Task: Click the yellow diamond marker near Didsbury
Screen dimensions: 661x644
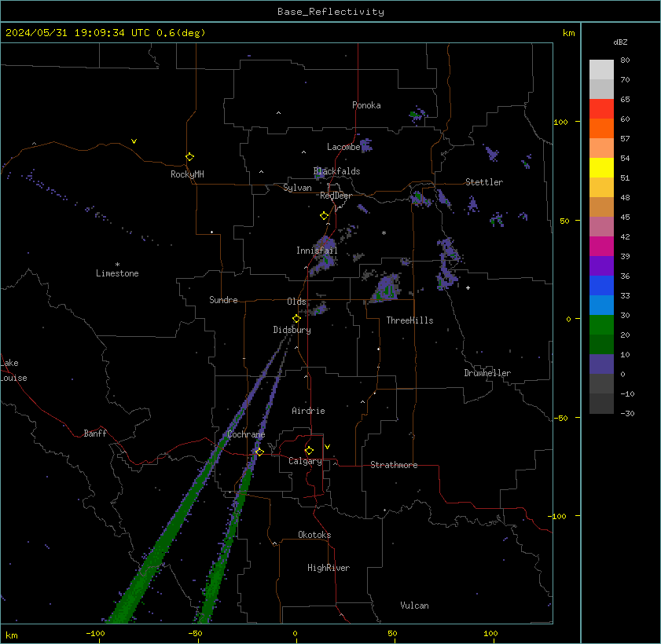Action: tap(297, 318)
